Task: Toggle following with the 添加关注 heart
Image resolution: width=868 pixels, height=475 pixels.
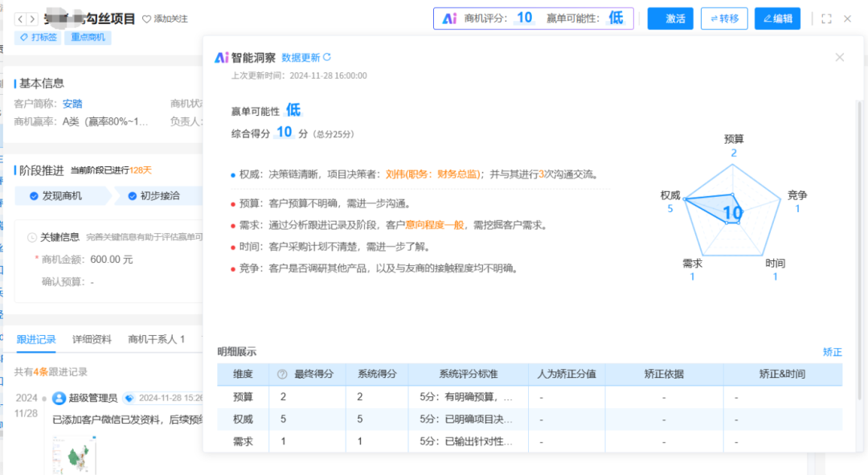Action: pos(145,19)
